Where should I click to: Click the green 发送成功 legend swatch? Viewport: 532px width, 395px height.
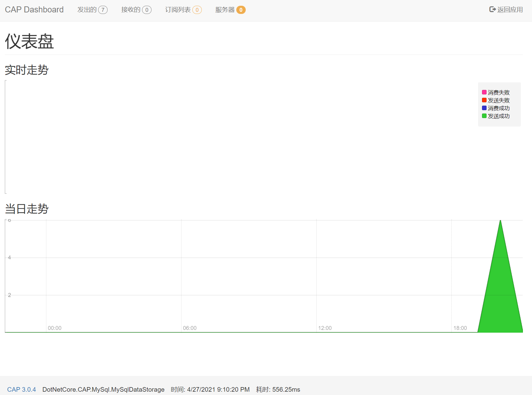coord(484,116)
